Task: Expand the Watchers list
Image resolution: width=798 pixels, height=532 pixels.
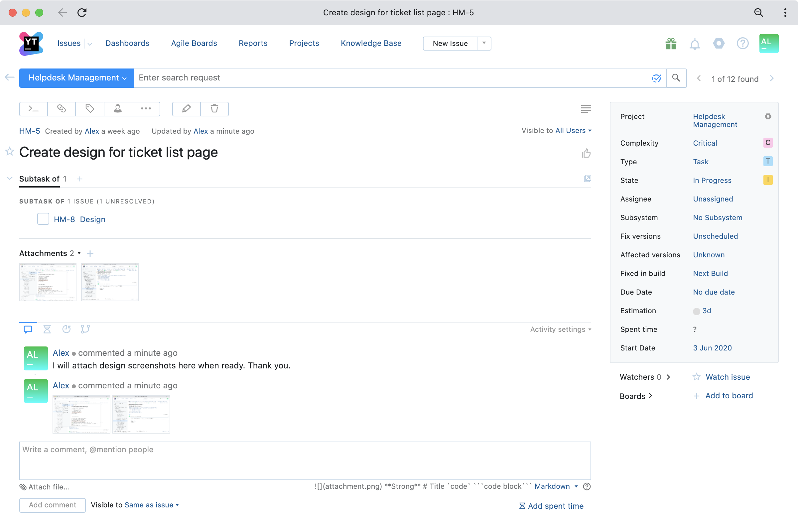Action: pyautogui.click(x=668, y=377)
